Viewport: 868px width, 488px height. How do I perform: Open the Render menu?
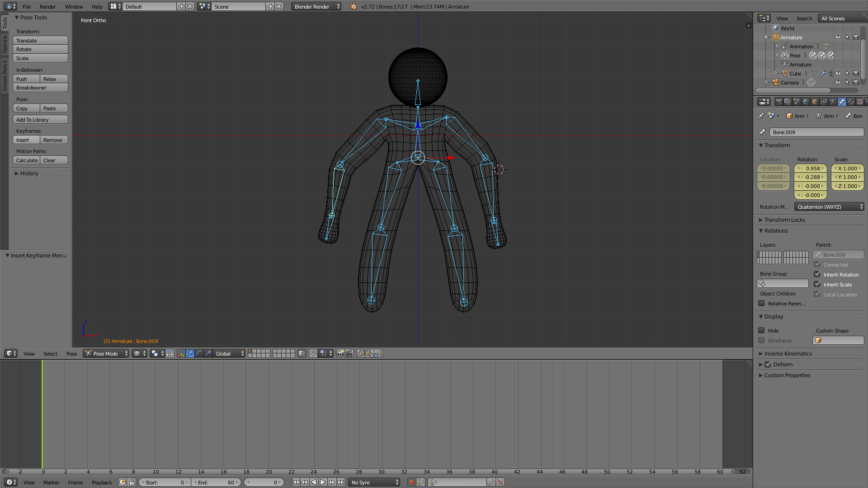point(47,6)
